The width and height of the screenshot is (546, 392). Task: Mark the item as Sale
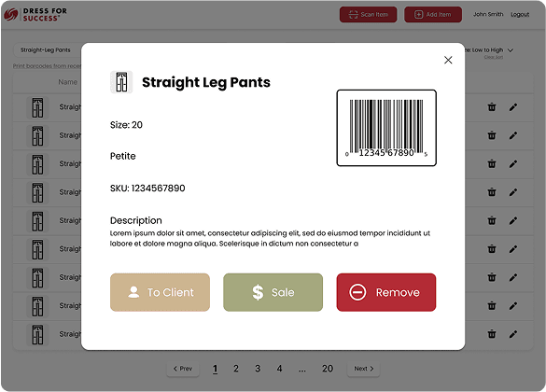point(273,292)
